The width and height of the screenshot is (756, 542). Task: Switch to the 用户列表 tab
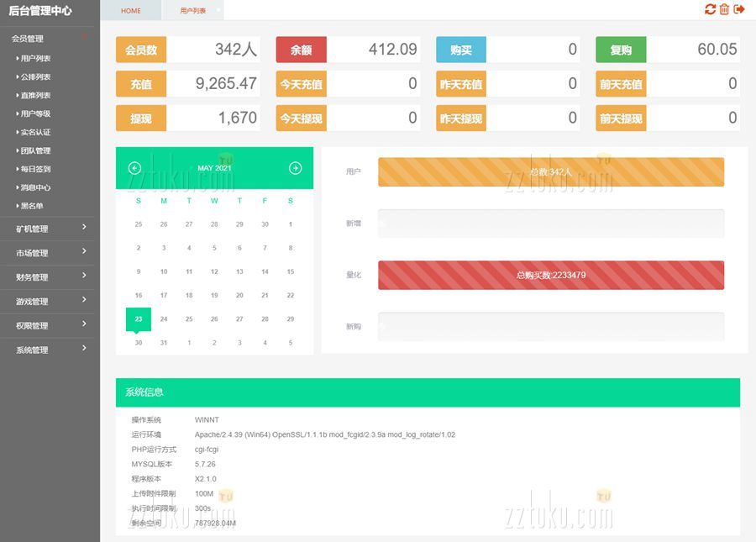point(193,11)
